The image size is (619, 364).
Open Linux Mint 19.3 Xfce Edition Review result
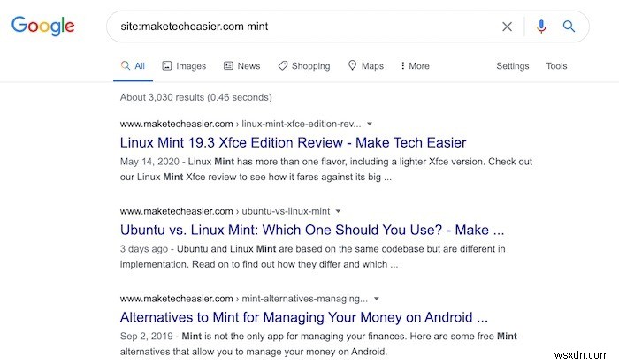point(293,142)
